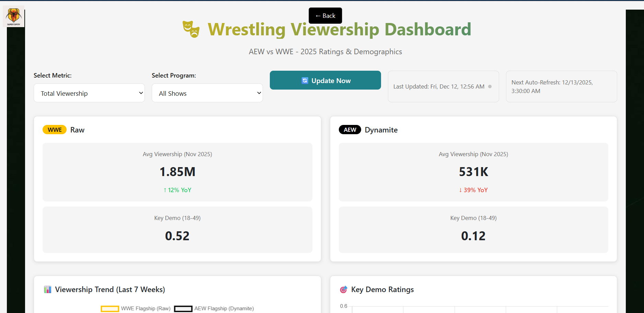Viewport: 644px width, 313px height.
Task: Click the yellow WWE legend color swatch
Action: click(x=110, y=309)
